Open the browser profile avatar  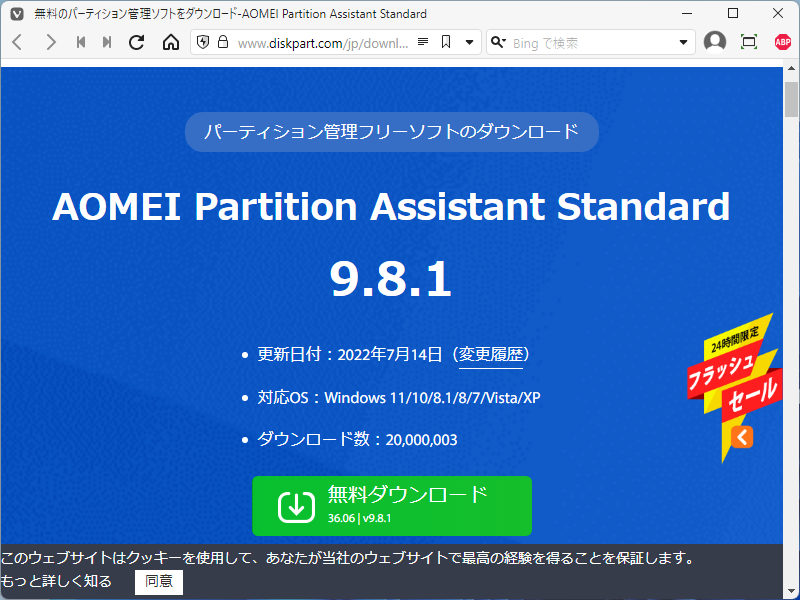pos(714,42)
